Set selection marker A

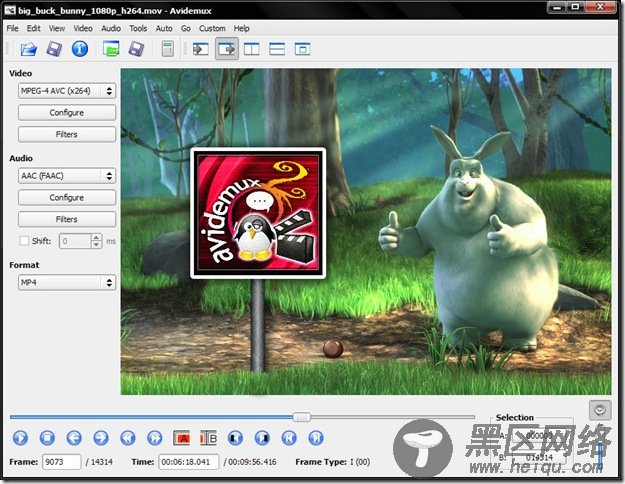pyautogui.click(x=181, y=438)
